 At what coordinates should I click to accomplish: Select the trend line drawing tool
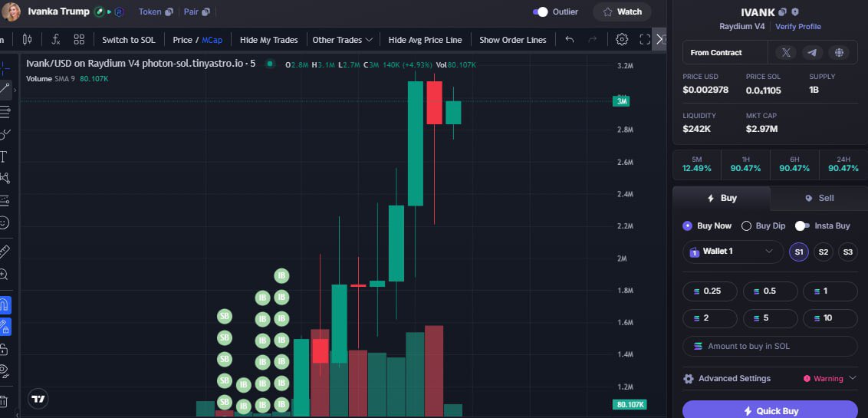(x=5, y=88)
